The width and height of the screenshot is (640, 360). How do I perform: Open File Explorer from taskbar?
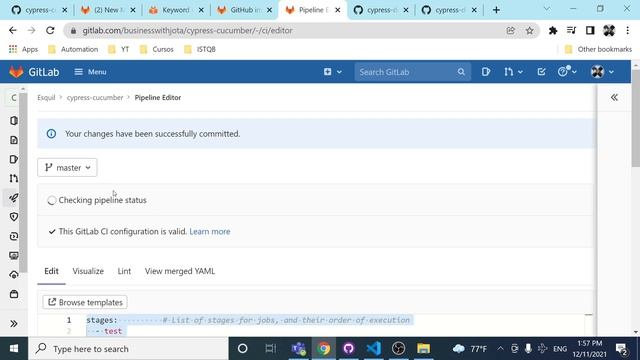423,349
